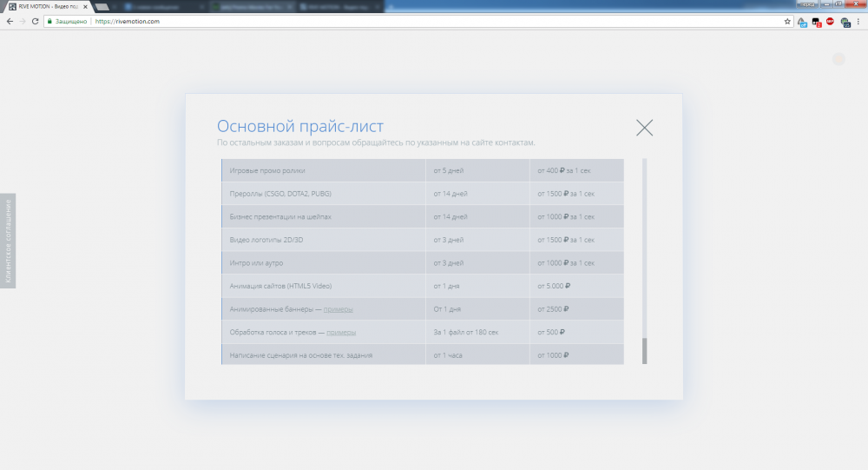The image size is (868, 470).
Task: Click the browser back arrow
Action: (8, 21)
